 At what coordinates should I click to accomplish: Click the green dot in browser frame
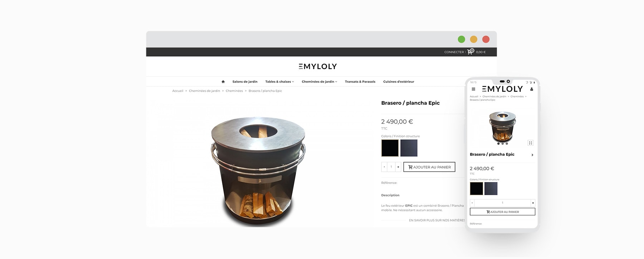(x=462, y=39)
